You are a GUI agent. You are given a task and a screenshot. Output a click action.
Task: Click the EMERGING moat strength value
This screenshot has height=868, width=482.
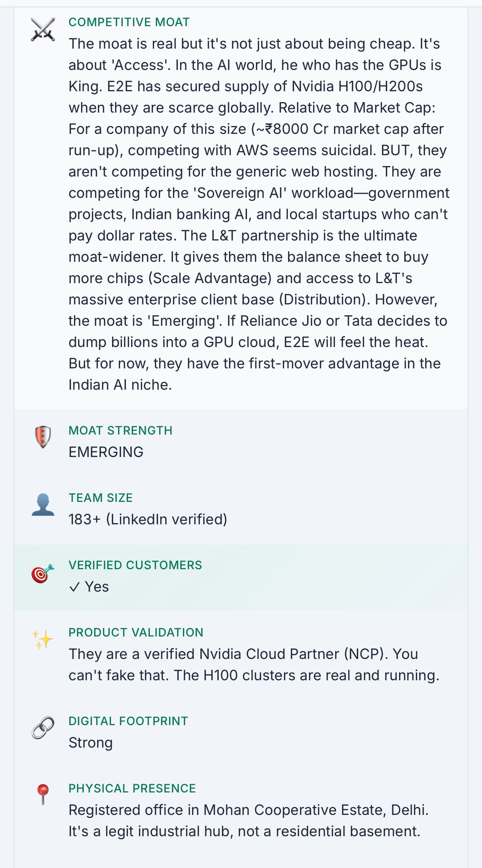pos(106,452)
